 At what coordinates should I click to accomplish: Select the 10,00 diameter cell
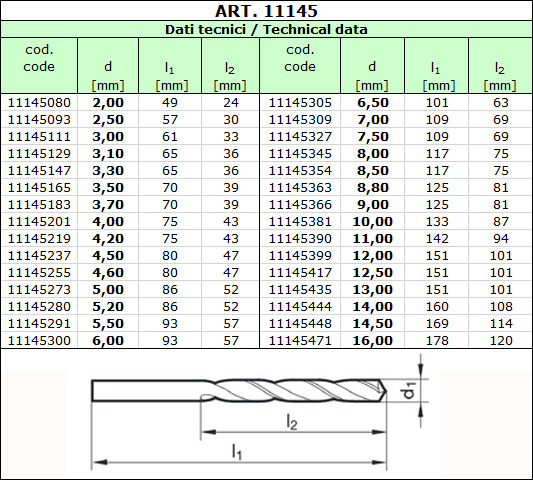tap(373, 222)
